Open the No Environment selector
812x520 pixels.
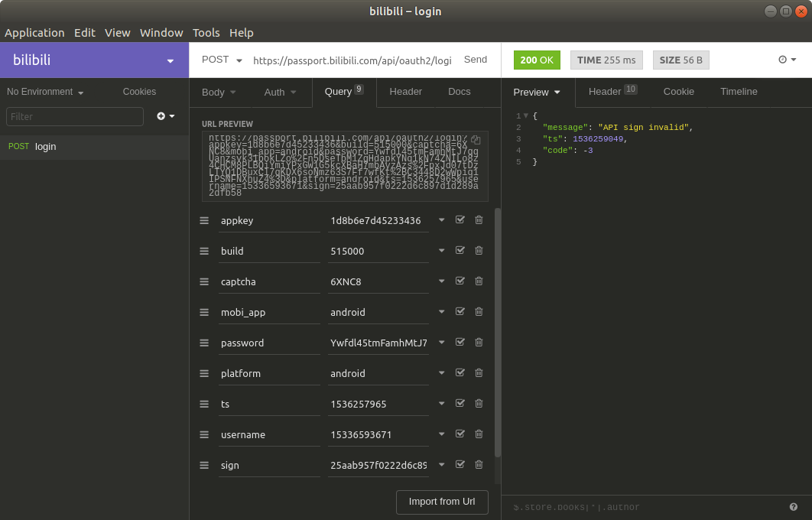[x=45, y=92]
